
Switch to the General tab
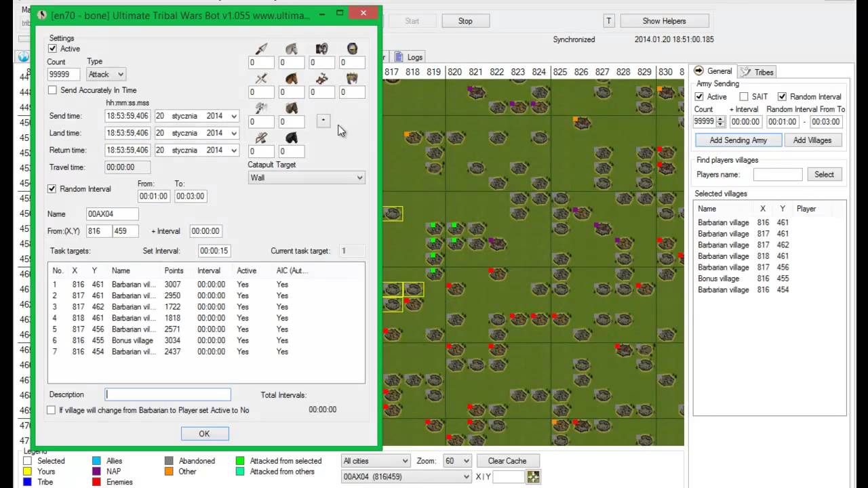tap(713, 71)
